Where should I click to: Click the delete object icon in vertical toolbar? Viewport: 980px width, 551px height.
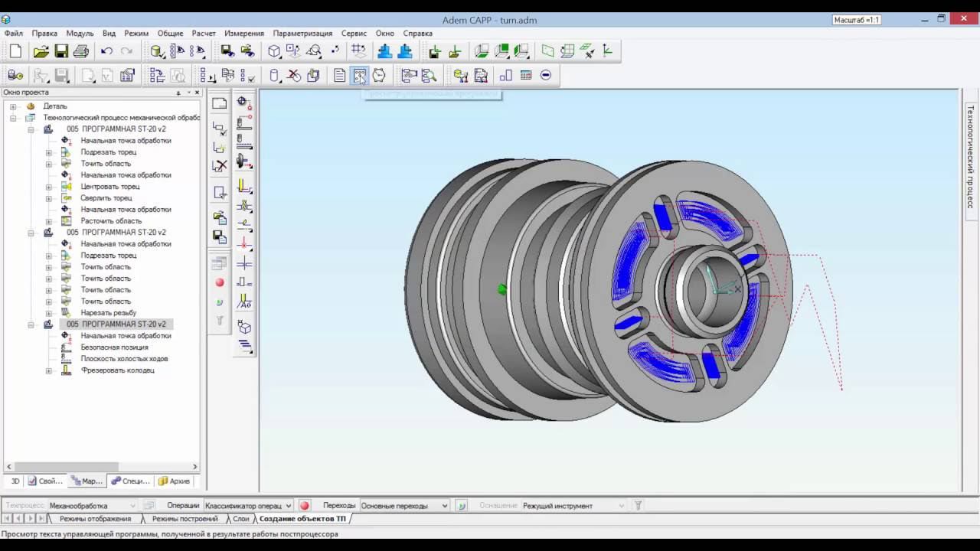[x=220, y=165]
